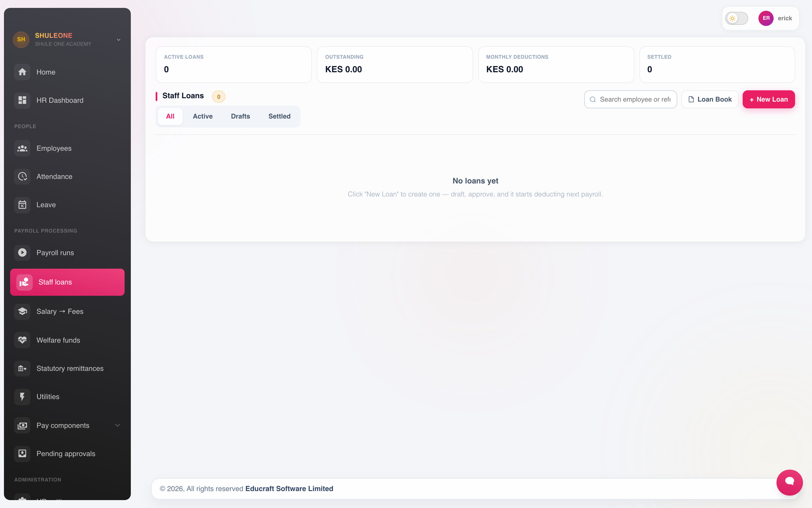
Task: Toggle the light/dark theme switch
Action: pos(736,18)
